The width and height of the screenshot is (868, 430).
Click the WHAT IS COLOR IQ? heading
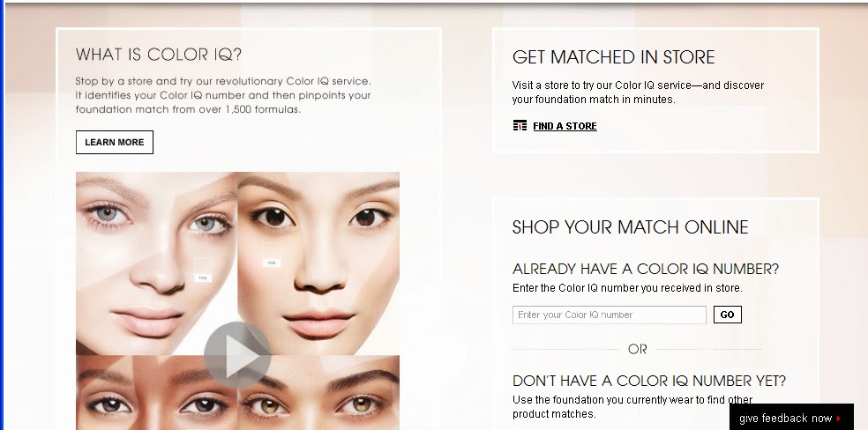pyautogui.click(x=159, y=54)
